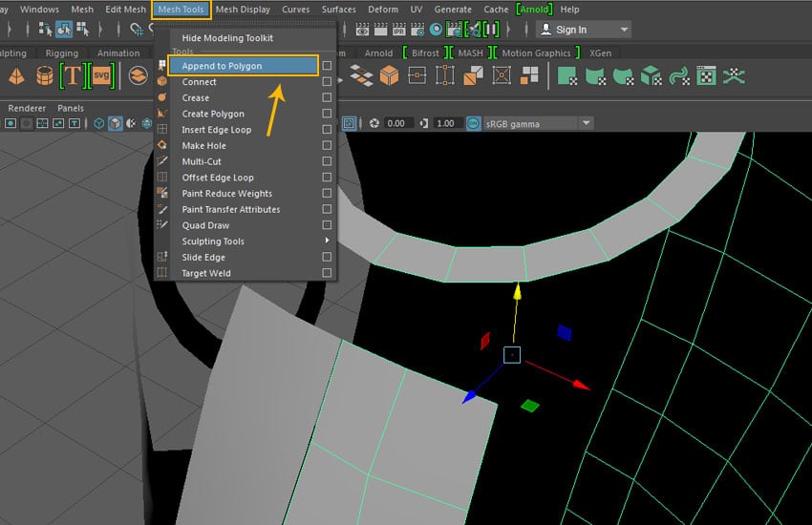This screenshot has width=812, height=525.
Task: Open Render View clapperboard eye icon
Action: [362, 30]
